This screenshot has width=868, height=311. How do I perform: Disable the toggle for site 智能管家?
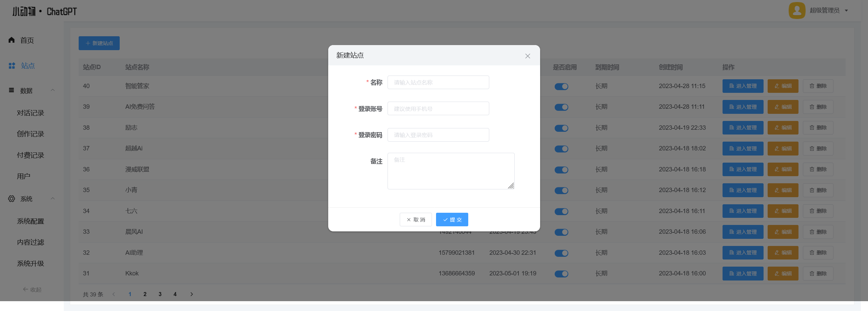point(561,86)
